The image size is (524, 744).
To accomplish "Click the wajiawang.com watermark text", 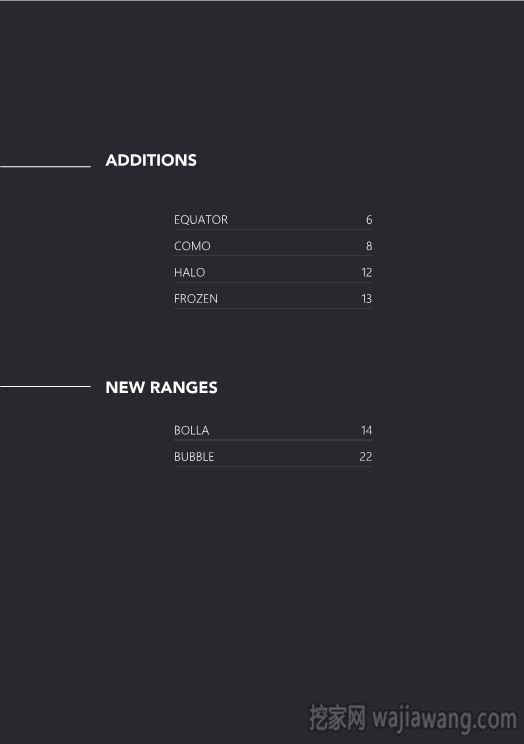I will (x=444, y=719).
